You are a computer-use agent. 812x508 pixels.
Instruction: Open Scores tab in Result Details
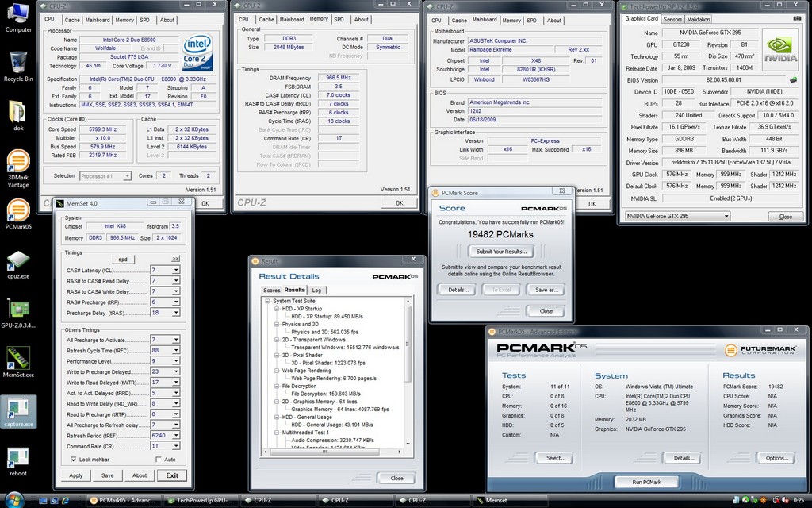tap(271, 291)
